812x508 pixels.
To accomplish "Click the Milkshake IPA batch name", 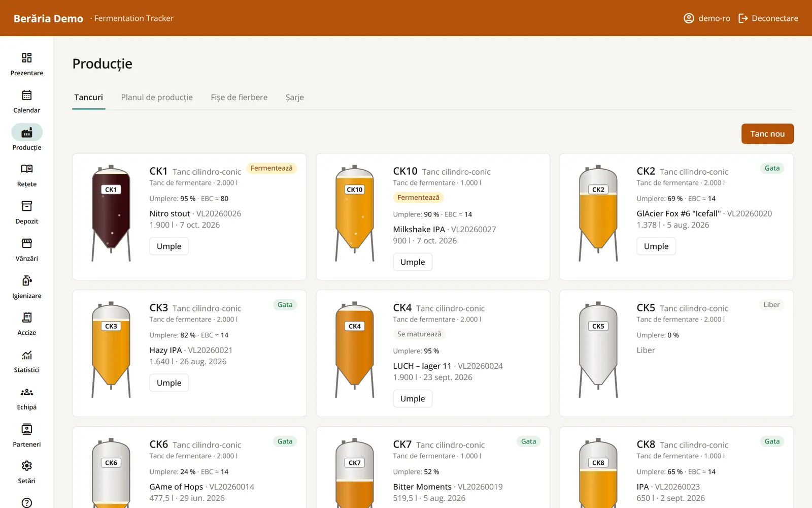I will pos(419,230).
